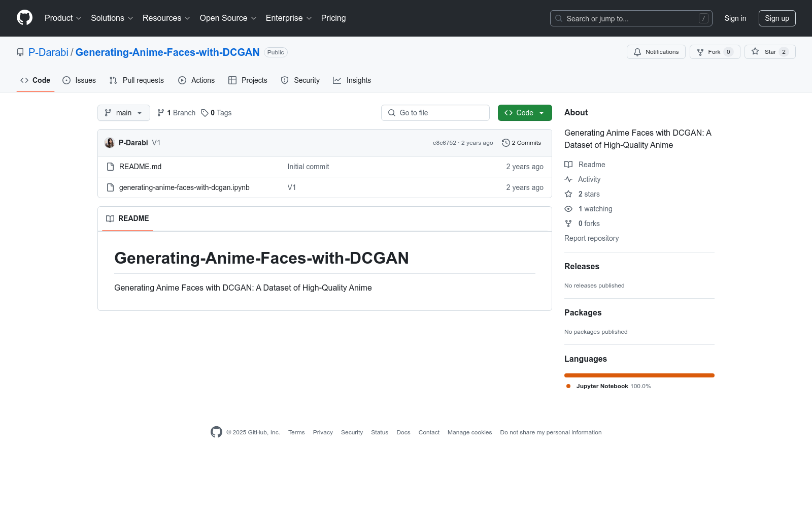The width and height of the screenshot is (812, 508).
Task: Click the search magnifier icon in header
Action: click(559, 18)
